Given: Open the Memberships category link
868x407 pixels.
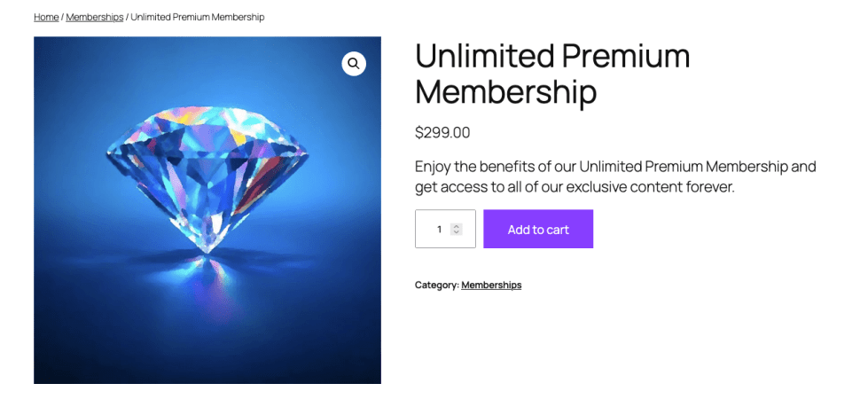Looking at the screenshot, I should (491, 285).
